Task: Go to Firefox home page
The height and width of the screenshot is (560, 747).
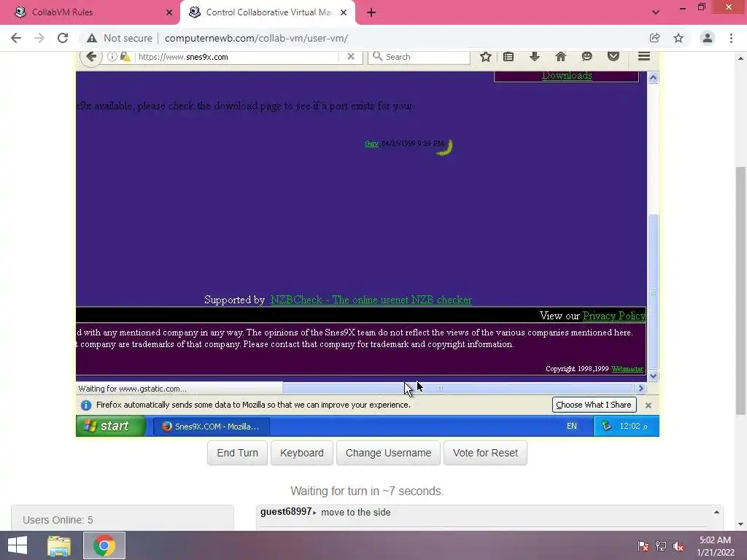Action: point(561,57)
